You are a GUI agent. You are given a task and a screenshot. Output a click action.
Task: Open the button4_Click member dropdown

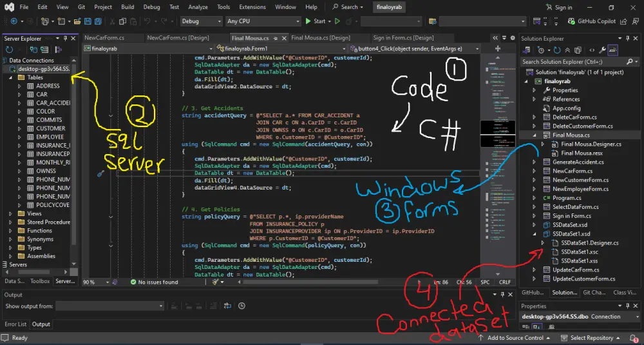point(414,48)
